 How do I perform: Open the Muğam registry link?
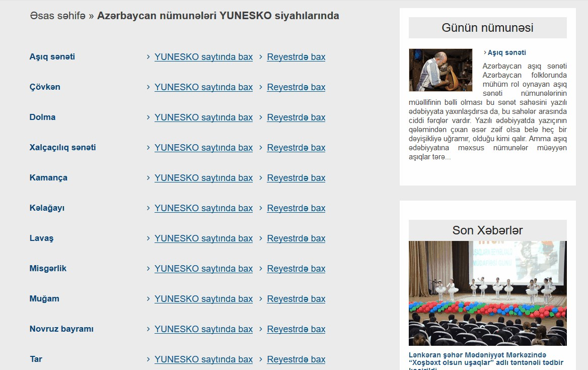point(296,299)
